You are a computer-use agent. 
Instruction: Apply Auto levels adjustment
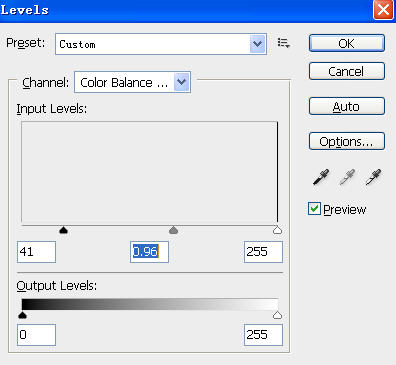[347, 106]
